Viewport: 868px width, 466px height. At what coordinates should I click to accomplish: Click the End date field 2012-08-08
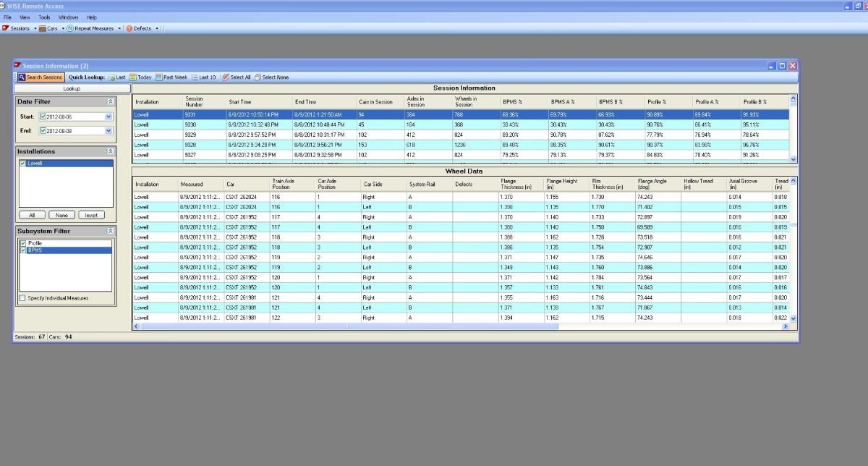point(75,130)
